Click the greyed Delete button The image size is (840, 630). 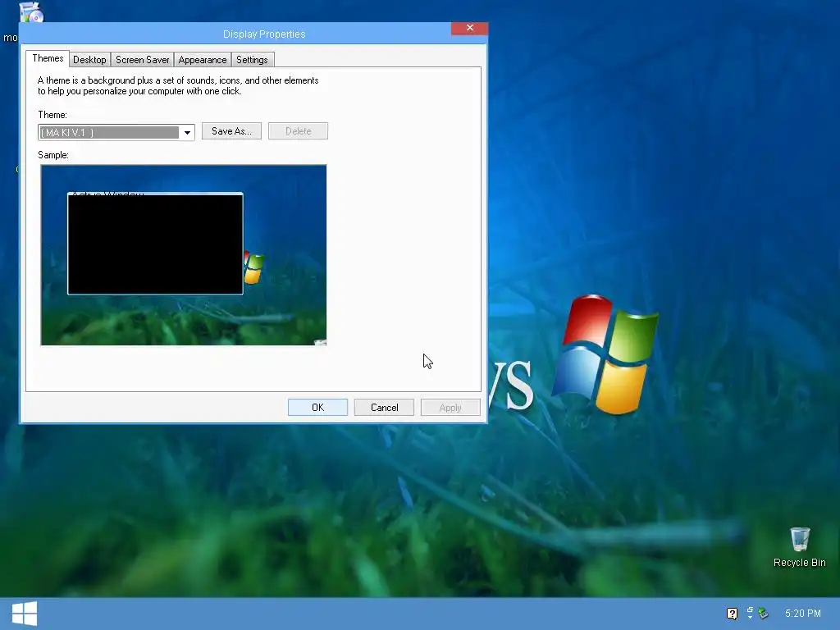click(x=298, y=131)
